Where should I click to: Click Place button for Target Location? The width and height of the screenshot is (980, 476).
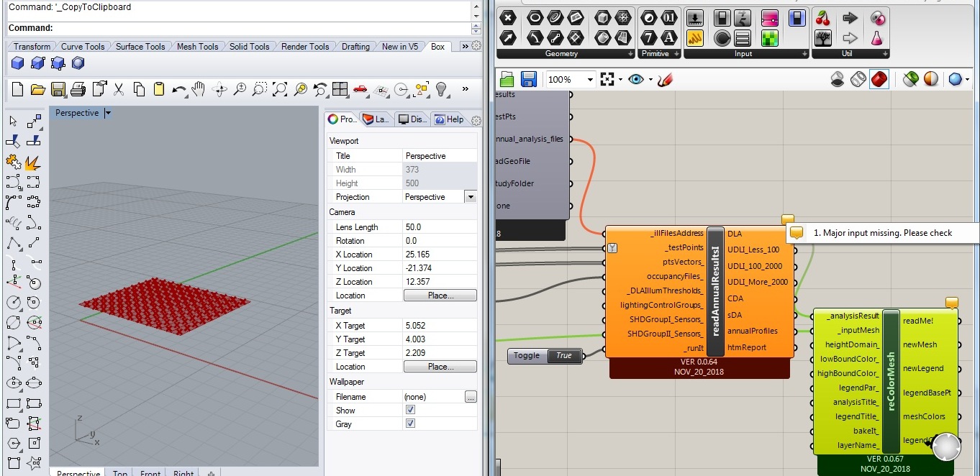pyautogui.click(x=440, y=367)
